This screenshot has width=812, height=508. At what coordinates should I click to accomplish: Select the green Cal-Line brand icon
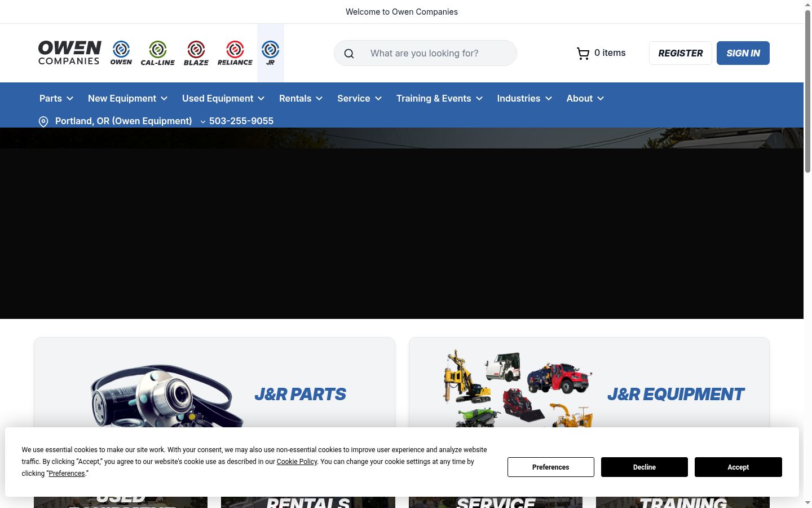158,53
